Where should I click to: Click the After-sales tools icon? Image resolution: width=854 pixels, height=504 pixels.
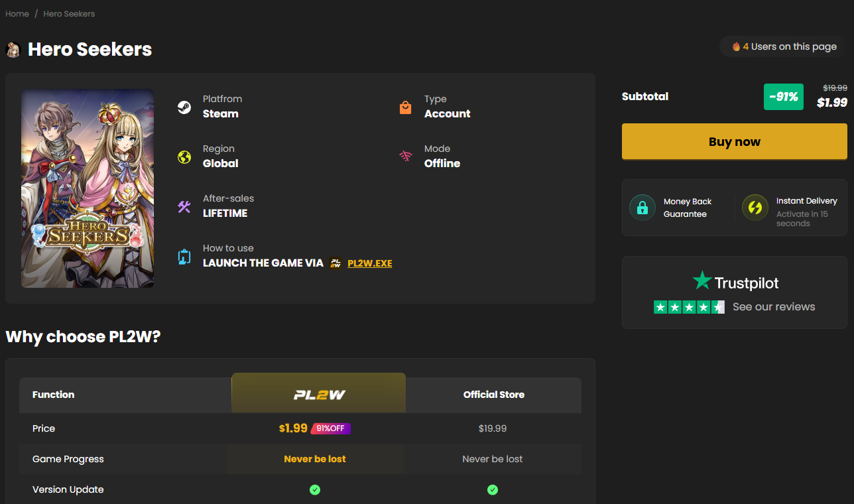pos(184,206)
